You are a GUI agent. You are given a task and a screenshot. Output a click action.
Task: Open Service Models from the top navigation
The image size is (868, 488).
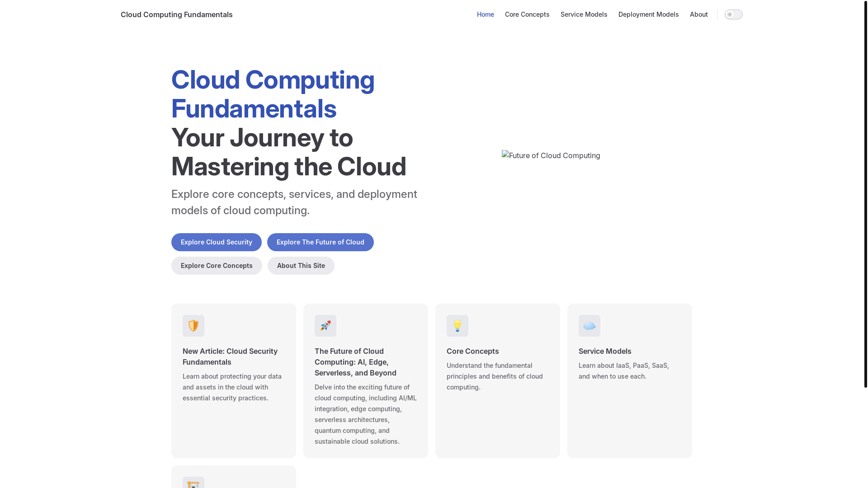[x=584, y=14]
